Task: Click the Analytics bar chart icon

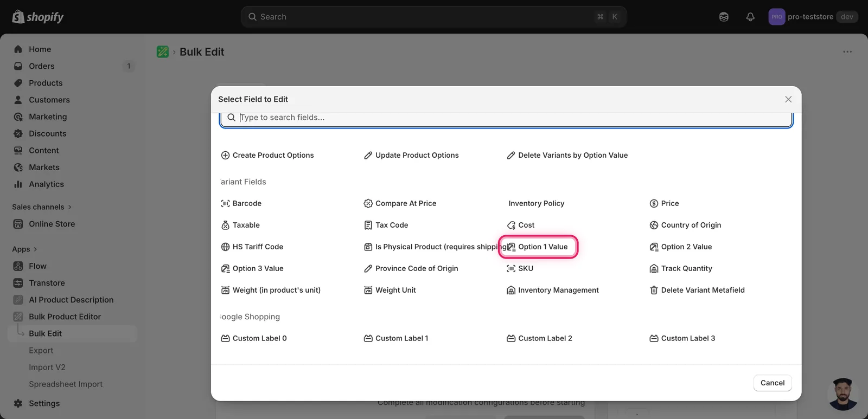Action: click(18, 184)
